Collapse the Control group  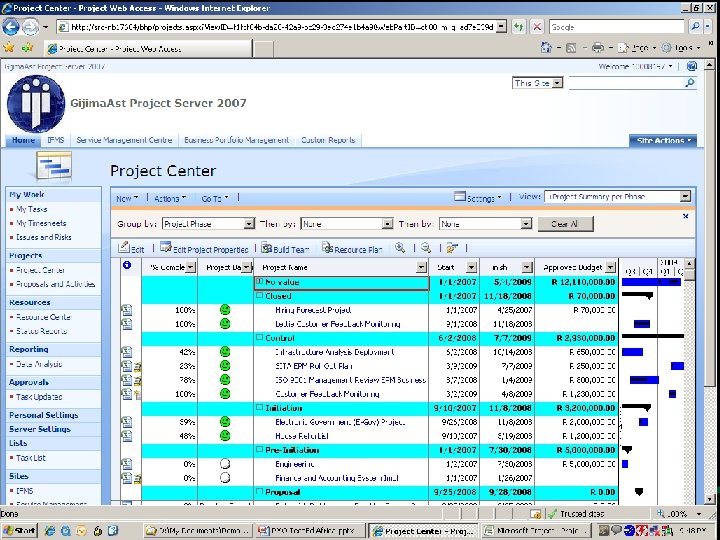point(259,338)
